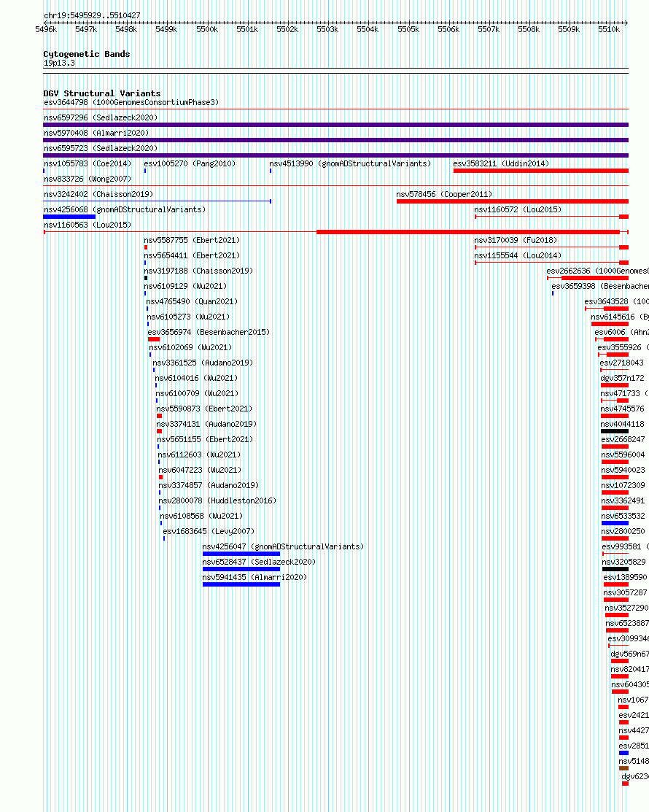Select nsv3361525 (Audano2019) label
Screen dimensions: 649x812
[x=203, y=363]
